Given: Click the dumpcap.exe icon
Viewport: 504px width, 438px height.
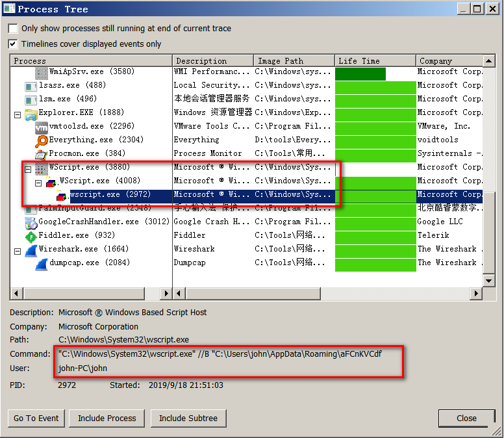Looking at the screenshot, I should tap(41, 264).
